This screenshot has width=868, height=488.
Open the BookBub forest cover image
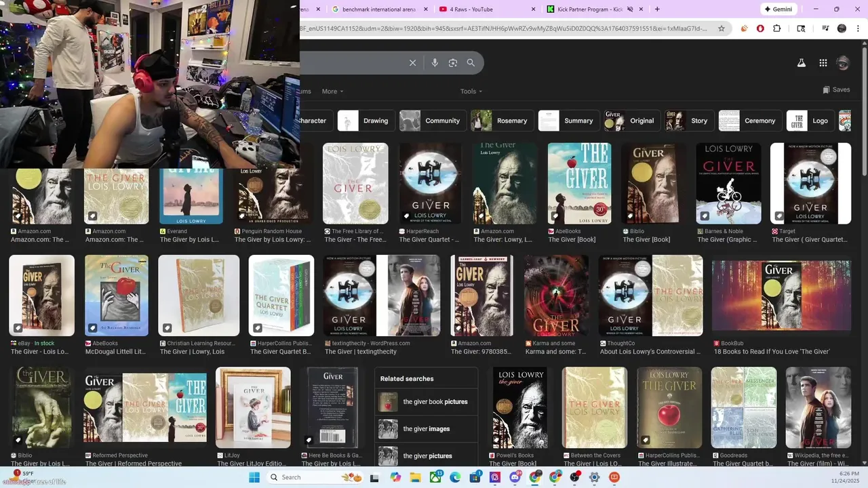pyautogui.click(x=781, y=296)
